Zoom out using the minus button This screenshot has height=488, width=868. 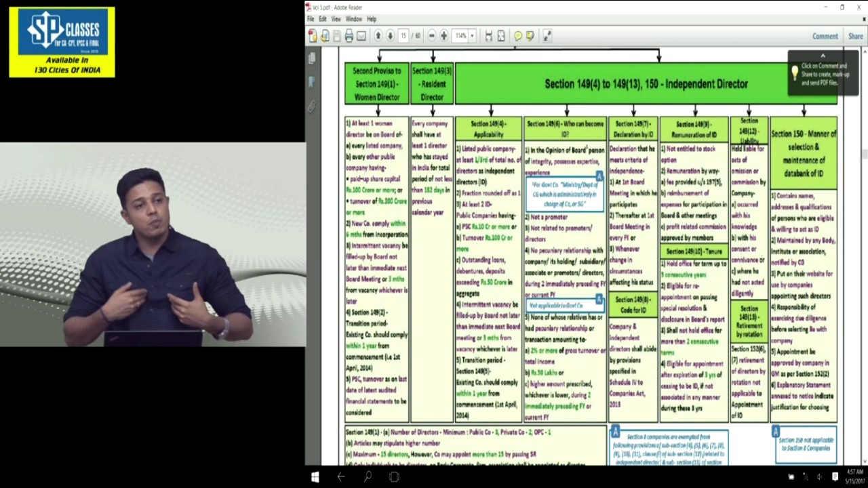431,36
